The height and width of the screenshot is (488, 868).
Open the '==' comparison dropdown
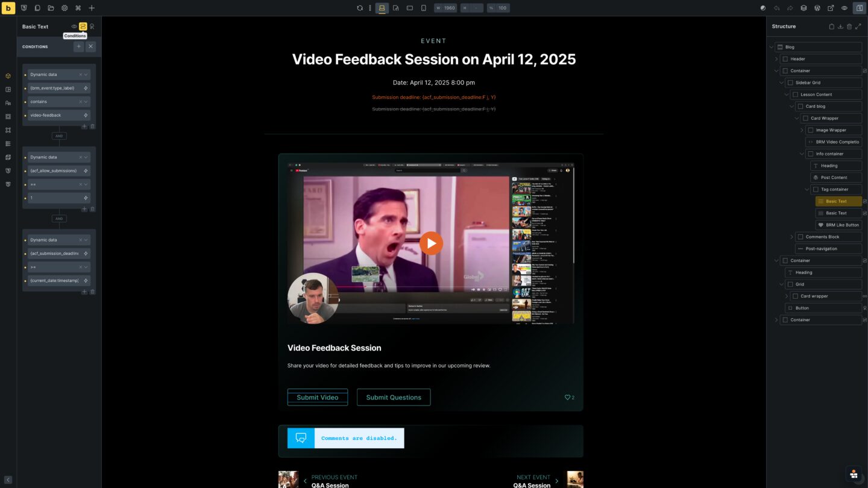click(59, 184)
